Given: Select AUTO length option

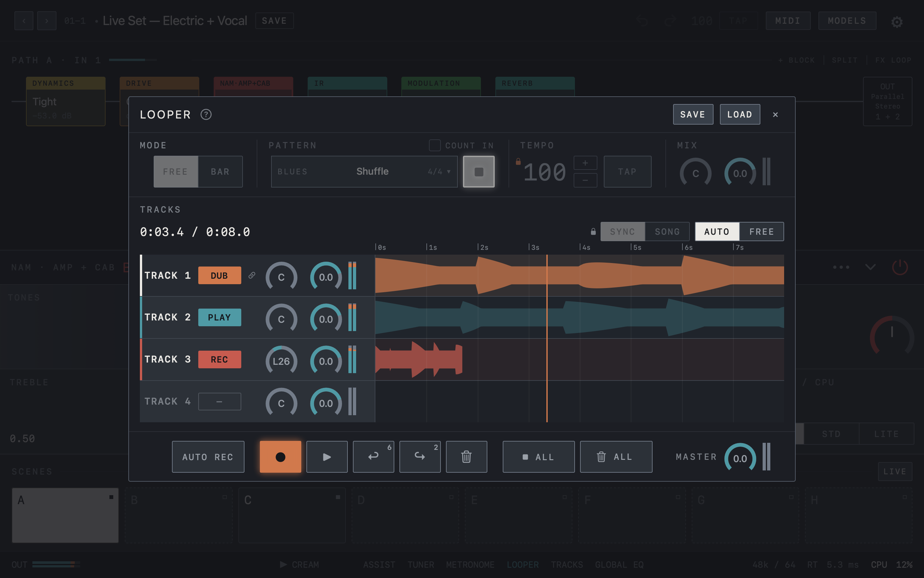Looking at the screenshot, I should [x=717, y=232].
